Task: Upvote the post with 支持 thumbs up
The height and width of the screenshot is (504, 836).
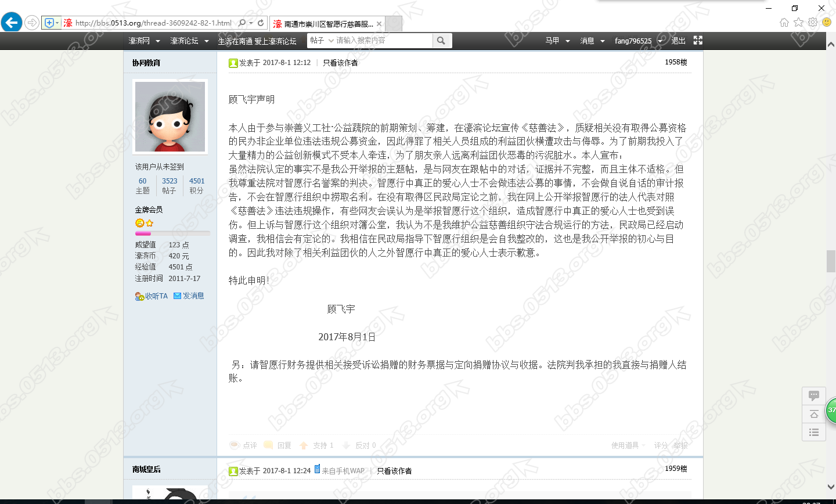Action: point(304,445)
